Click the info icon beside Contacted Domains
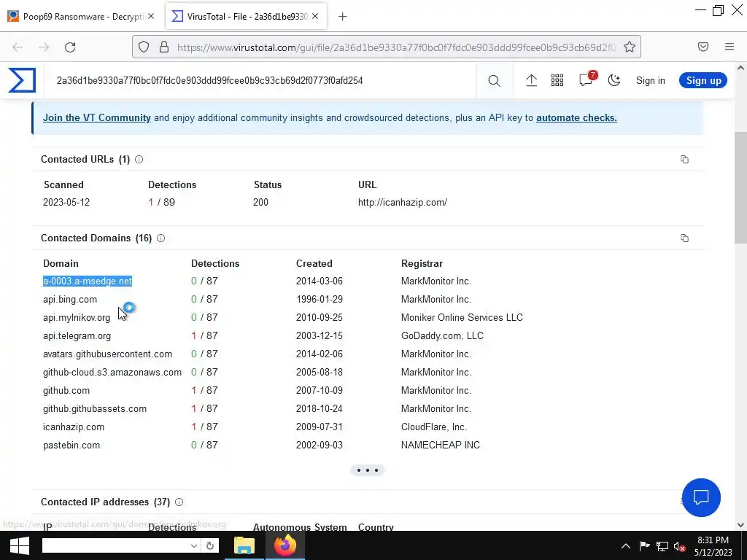Viewport: 747px width, 560px height. 161,238
